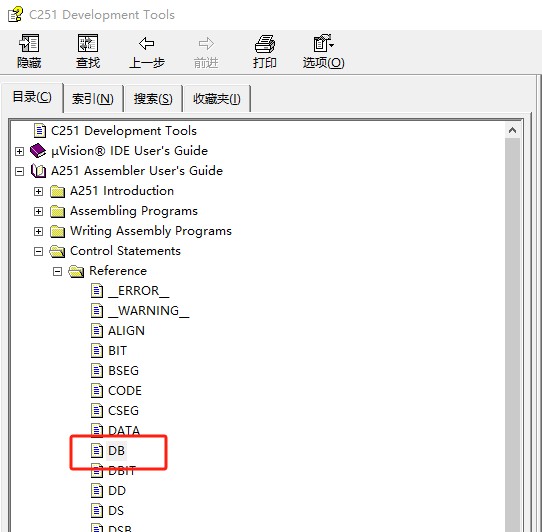Click the page icon beside CSEG
This screenshot has width=542, height=532.
(97, 411)
